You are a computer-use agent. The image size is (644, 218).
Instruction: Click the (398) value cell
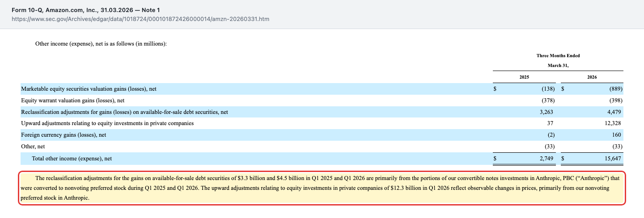point(616,101)
